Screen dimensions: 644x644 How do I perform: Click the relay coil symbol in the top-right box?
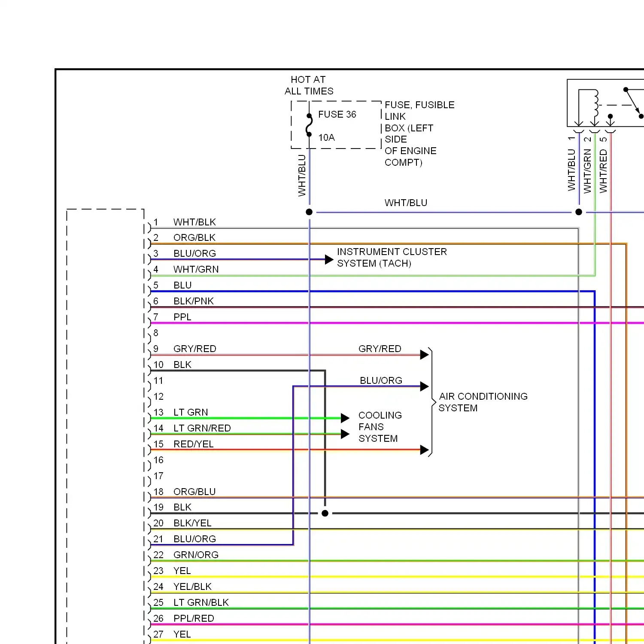coord(596,103)
